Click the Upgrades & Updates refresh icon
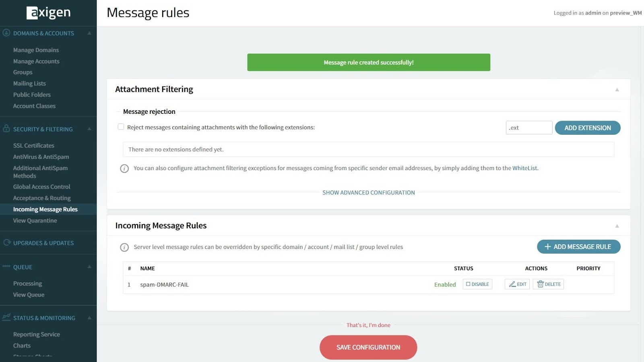The width and height of the screenshot is (644, 362). (x=6, y=243)
